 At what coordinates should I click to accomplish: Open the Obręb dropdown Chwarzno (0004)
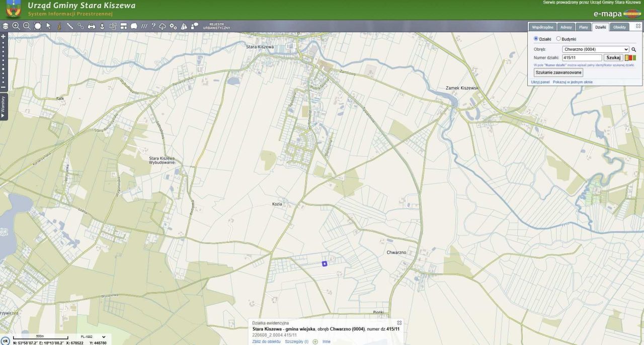point(596,49)
